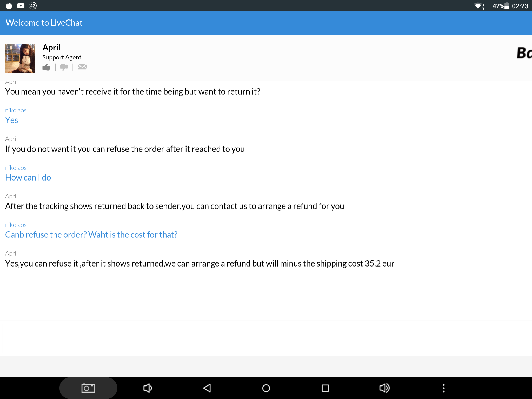Tap the screenshot camera button
532x399 pixels.
(88, 388)
